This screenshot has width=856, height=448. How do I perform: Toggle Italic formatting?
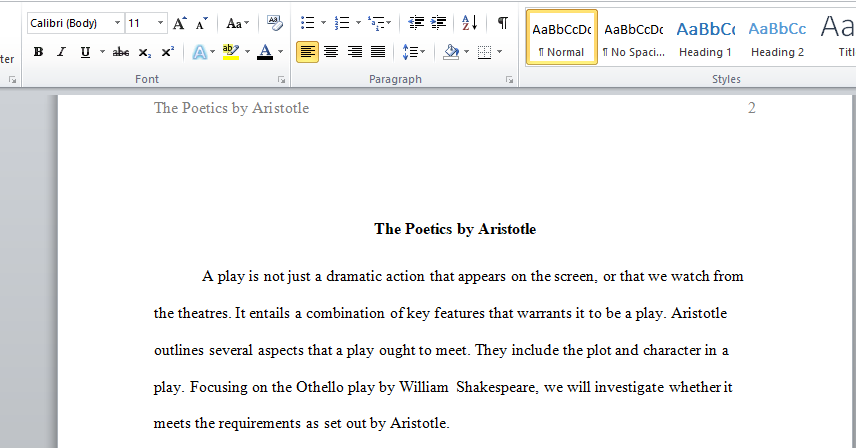click(x=61, y=52)
